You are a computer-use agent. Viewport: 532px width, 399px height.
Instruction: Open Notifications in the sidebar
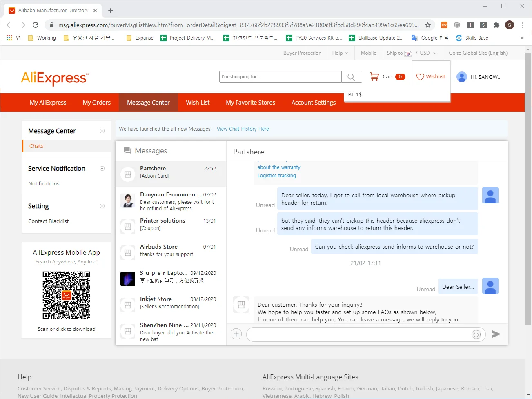[44, 184]
